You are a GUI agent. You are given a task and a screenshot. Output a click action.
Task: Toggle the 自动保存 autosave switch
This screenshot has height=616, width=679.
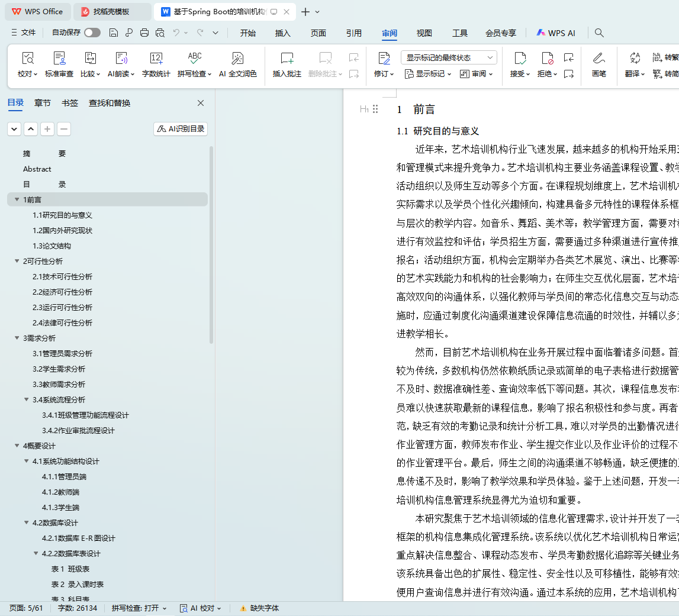[92, 33]
